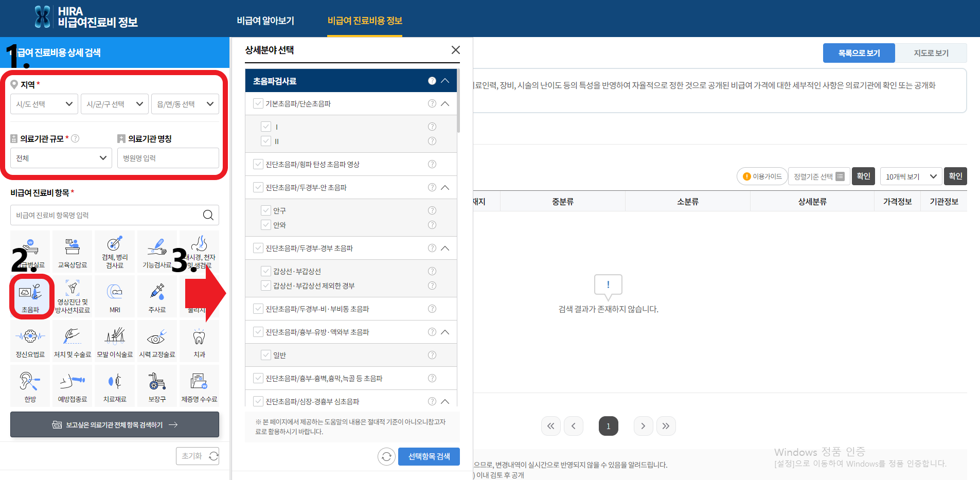Select the 치료재료 category icon
Image resolution: width=980 pixels, height=480 pixels.
115,385
